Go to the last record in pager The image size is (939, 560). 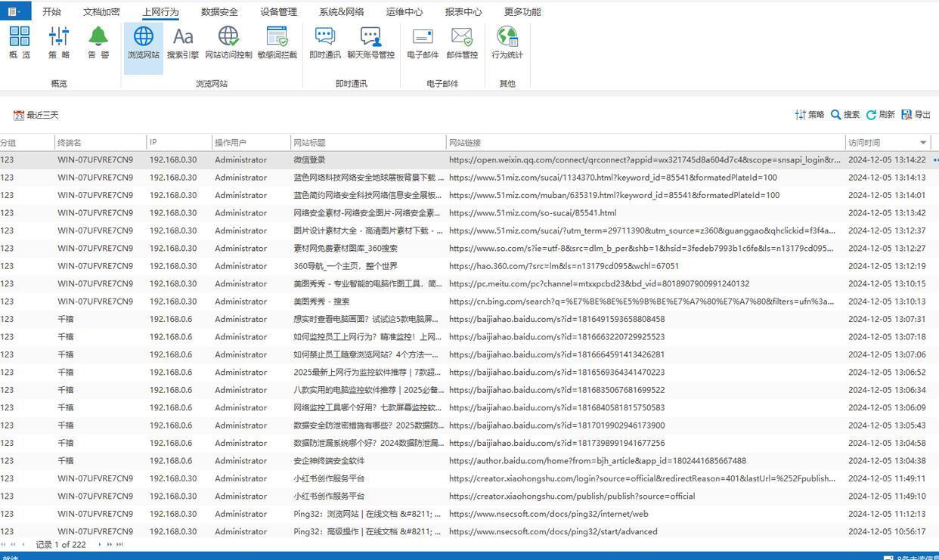[x=119, y=544]
